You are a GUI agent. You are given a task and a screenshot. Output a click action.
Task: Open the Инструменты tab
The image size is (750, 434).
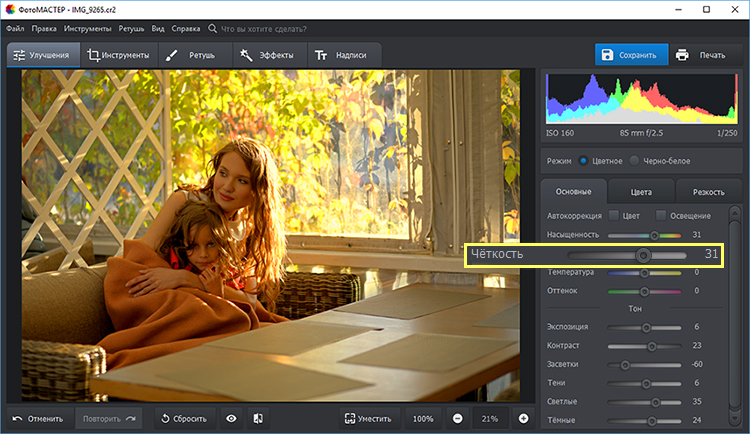pos(118,55)
